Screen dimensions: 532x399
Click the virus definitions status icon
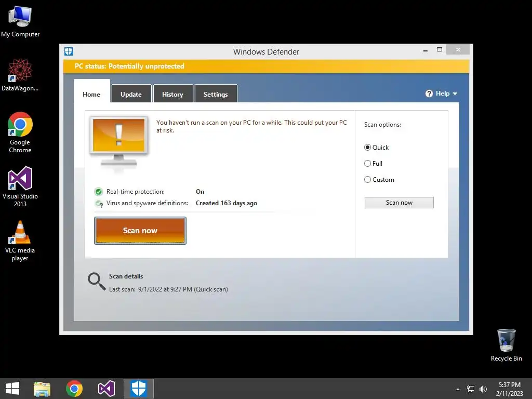click(99, 204)
